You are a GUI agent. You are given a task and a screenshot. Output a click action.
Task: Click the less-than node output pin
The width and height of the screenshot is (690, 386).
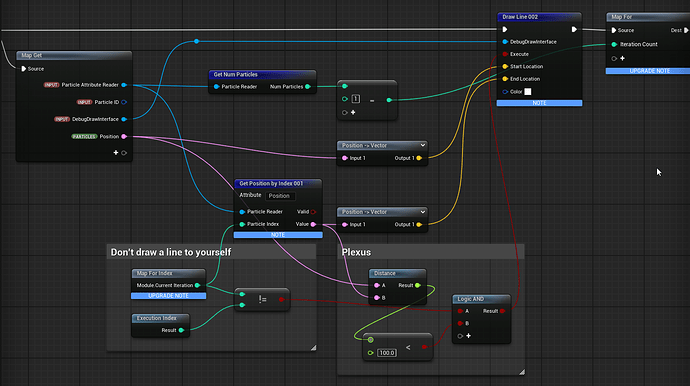coord(424,347)
